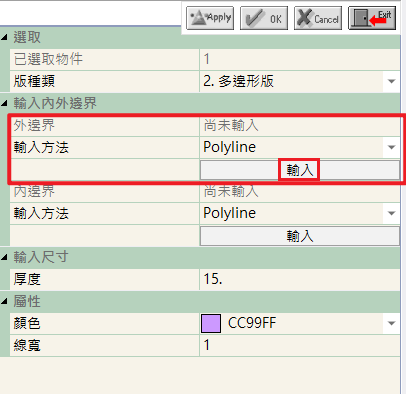The height and width of the screenshot is (394, 406).
Task: Click the Exit door icon button
Action: (372, 18)
